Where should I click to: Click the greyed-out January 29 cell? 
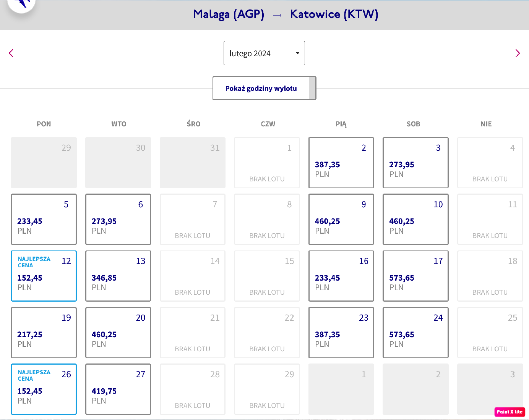click(x=44, y=163)
